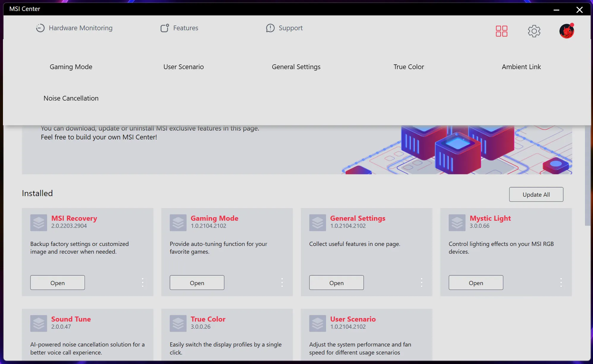
Task: Select Gaming Mode from the features menu
Action: [71, 67]
